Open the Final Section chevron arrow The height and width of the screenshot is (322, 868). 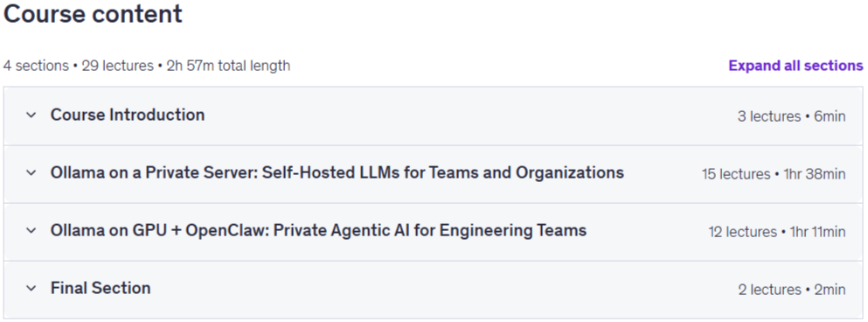(31, 288)
